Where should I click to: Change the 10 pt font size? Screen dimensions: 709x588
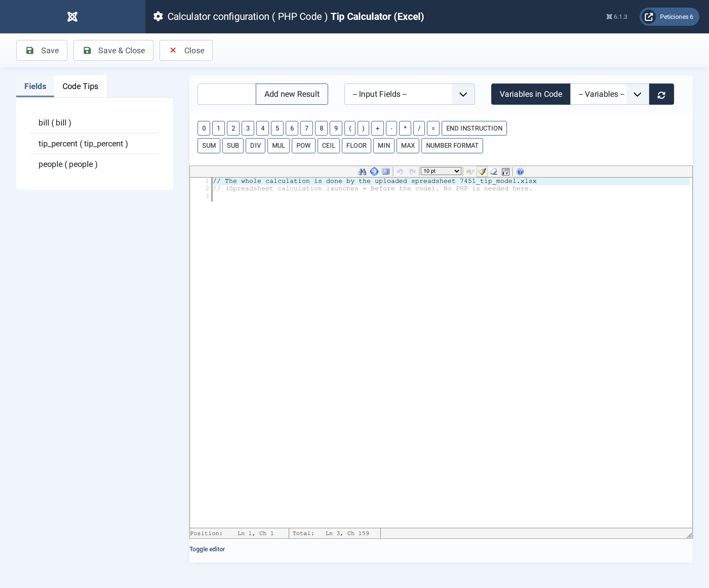click(x=441, y=171)
